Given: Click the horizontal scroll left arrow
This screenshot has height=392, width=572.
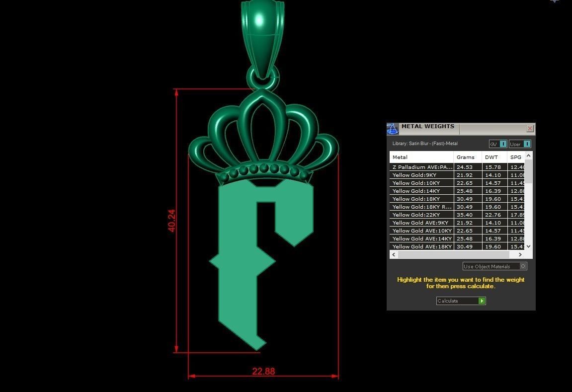Looking at the screenshot, I should point(394,254).
